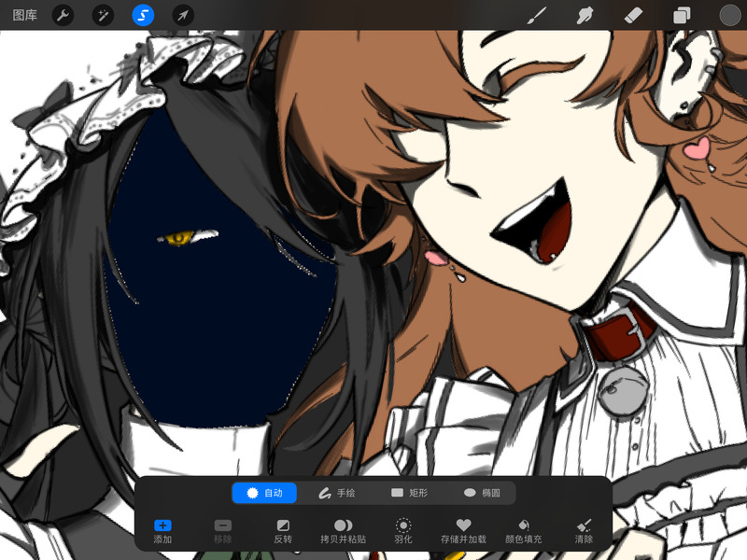The width and height of the screenshot is (747, 560).
Task: Select the Brush tool
Action: [537, 15]
